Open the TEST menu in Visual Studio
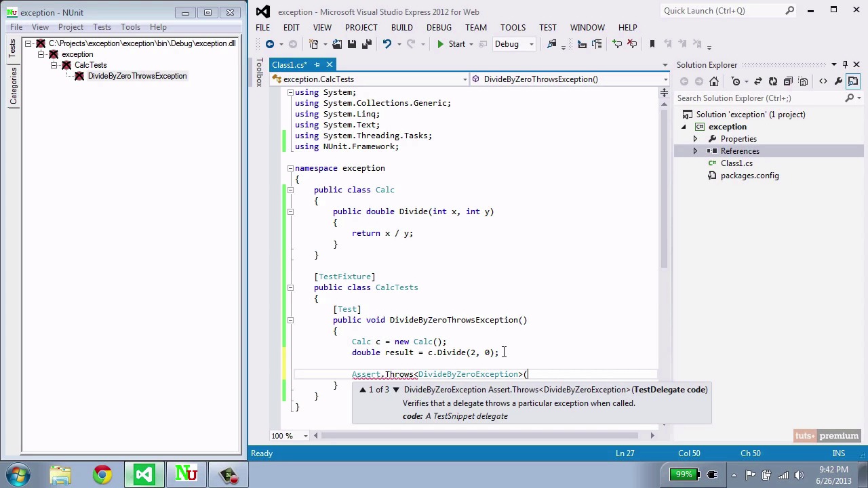Image resolution: width=868 pixels, height=488 pixels. coord(547,27)
